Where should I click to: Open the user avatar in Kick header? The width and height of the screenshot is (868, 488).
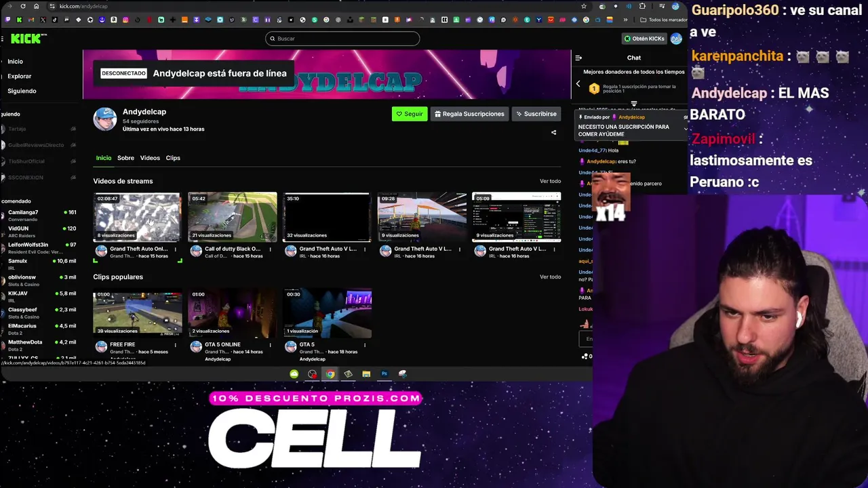676,39
